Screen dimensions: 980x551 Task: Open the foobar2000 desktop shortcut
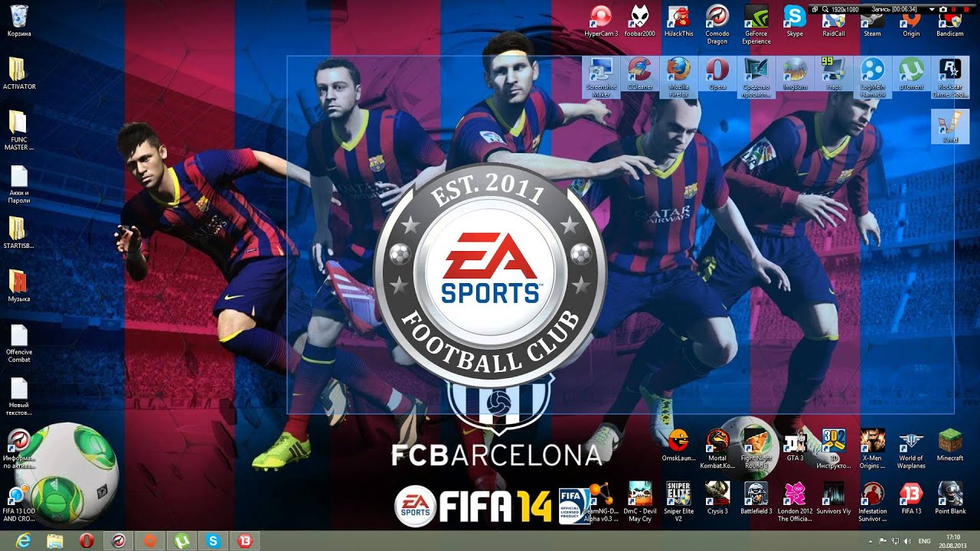point(640,21)
